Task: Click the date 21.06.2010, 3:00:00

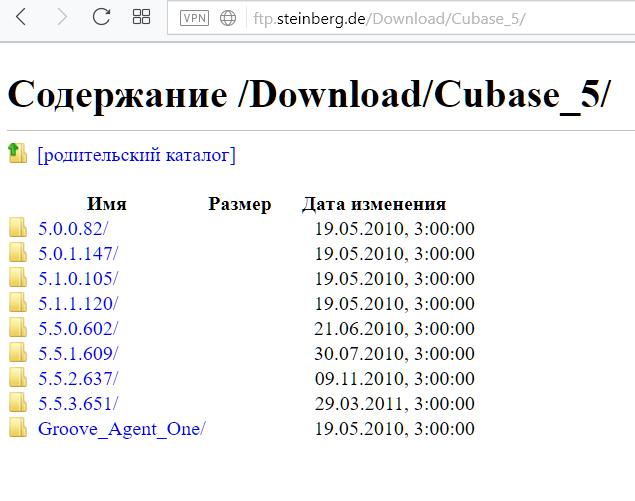Action: pyautogui.click(x=394, y=329)
